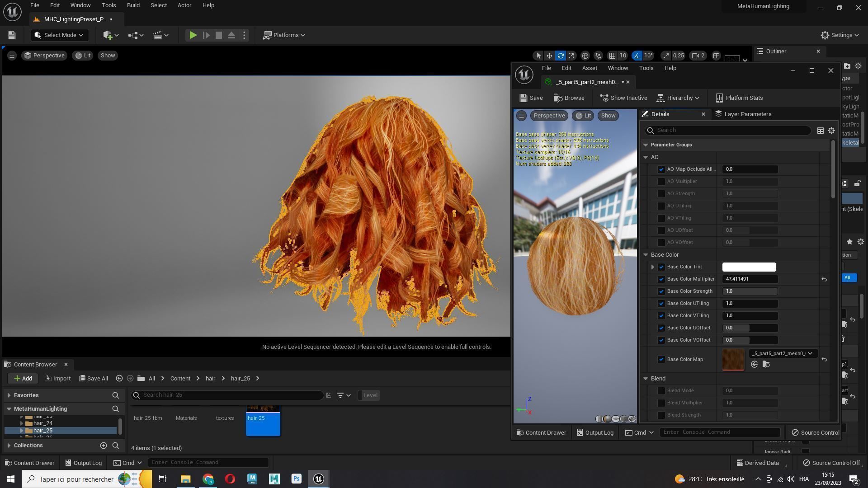The width and height of the screenshot is (868, 488).
Task: Enable the AO Strength checkbox
Action: (x=661, y=194)
